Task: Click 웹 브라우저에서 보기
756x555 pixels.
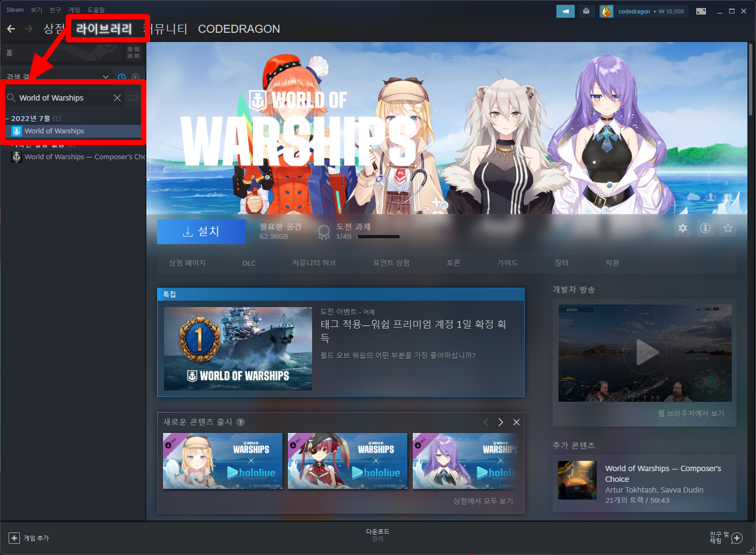Action: (691, 414)
